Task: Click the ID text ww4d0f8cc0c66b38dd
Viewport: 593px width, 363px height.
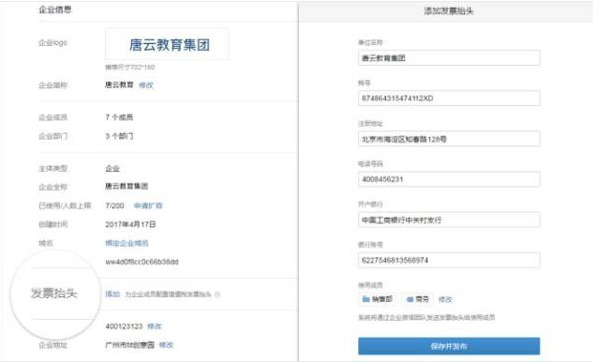Action: pos(142,262)
